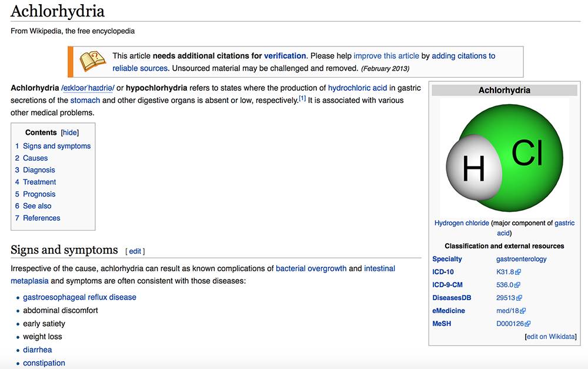This screenshot has height=369, width=588.
Task: Open 'adding citations to reliable sources' link
Action: (463, 56)
